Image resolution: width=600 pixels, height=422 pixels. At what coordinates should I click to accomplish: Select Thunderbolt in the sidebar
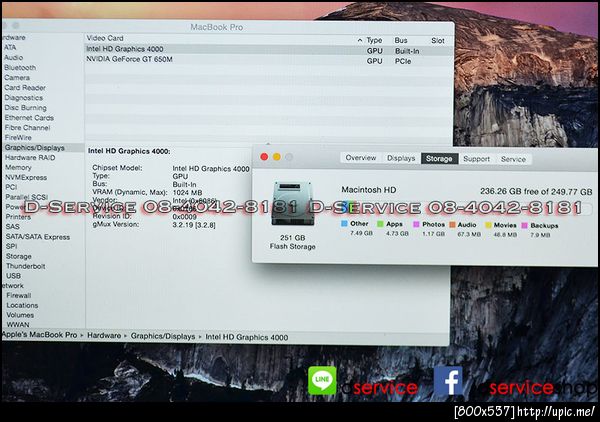tap(26, 266)
